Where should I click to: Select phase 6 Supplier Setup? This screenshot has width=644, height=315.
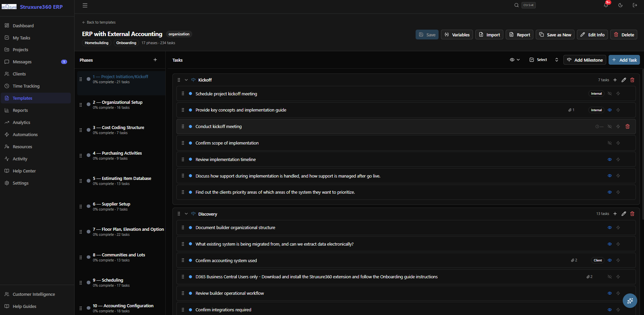[x=121, y=207]
